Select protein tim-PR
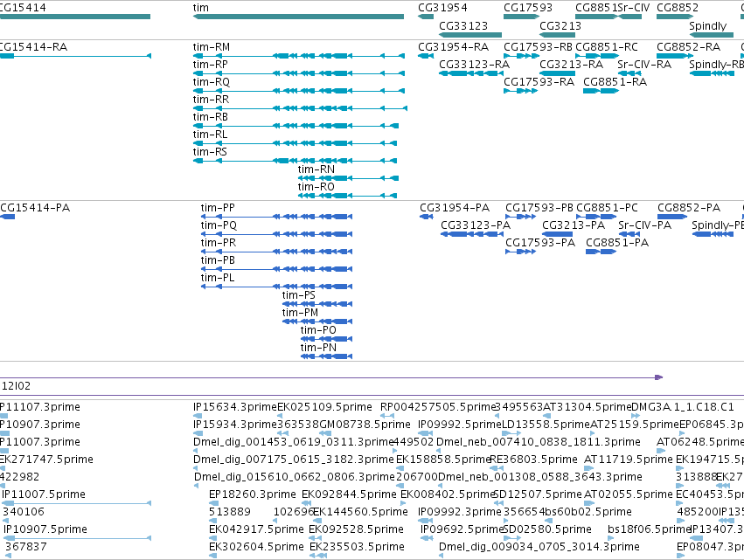744x560 pixels. [x=276, y=252]
